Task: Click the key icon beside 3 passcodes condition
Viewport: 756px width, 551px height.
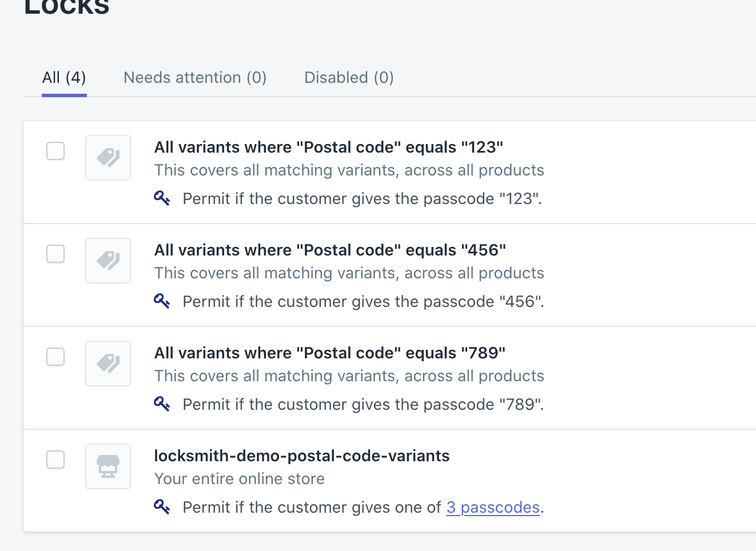Action: coord(162,507)
